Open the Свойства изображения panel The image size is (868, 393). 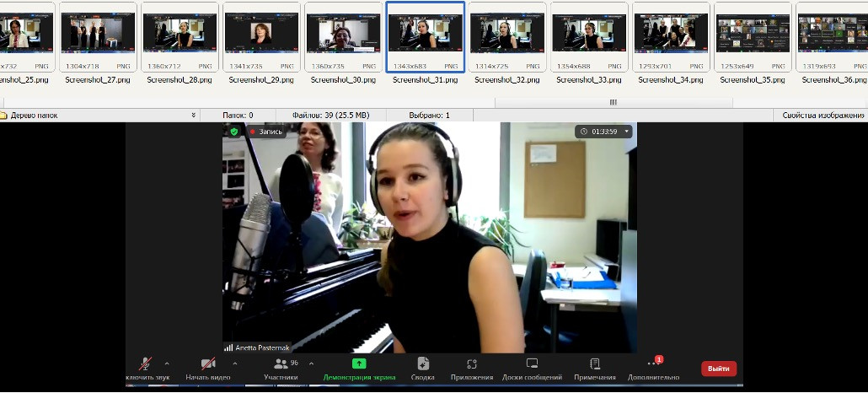[822, 116]
